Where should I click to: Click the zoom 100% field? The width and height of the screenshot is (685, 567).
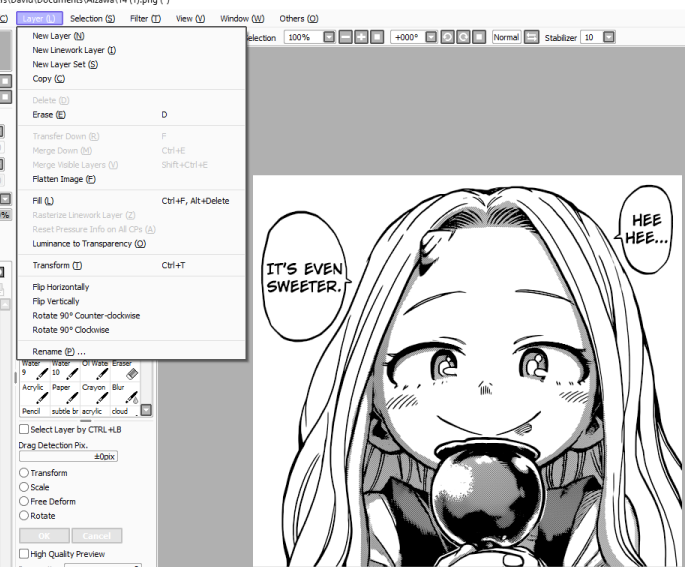(x=304, y=37)
